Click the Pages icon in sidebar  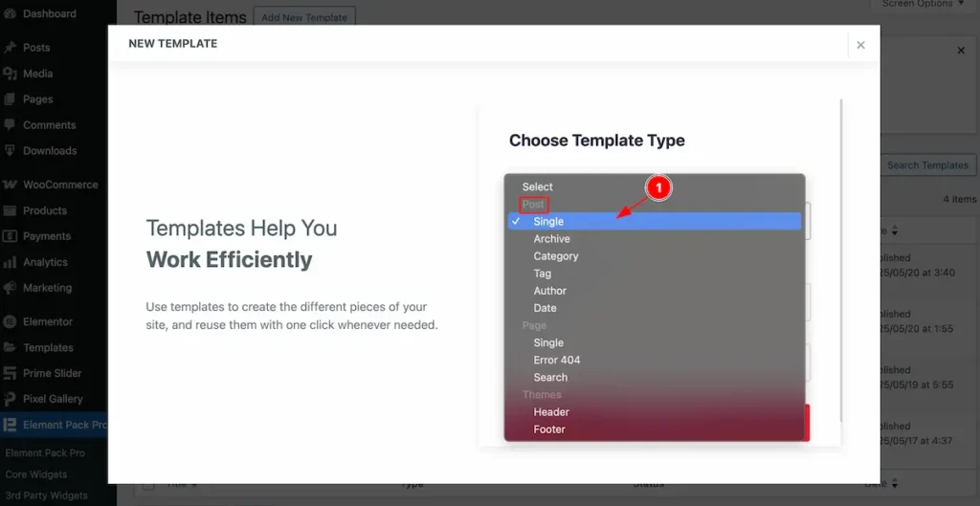[x=10, y=99]
